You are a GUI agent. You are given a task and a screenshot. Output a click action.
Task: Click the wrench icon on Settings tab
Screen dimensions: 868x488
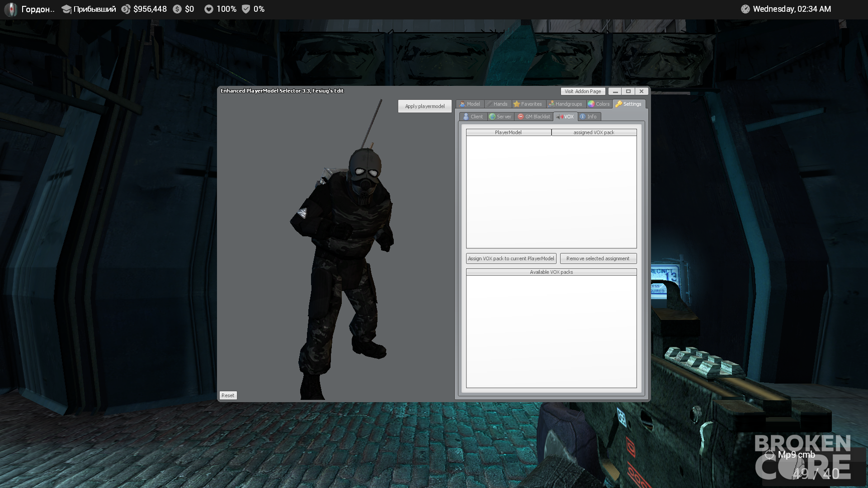pyautogui.click(x=618, y=104)
